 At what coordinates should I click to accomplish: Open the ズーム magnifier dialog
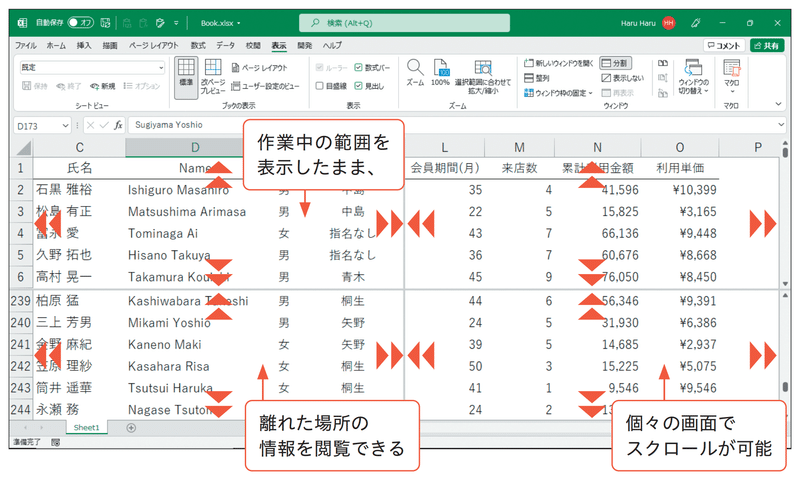[415, 72]
